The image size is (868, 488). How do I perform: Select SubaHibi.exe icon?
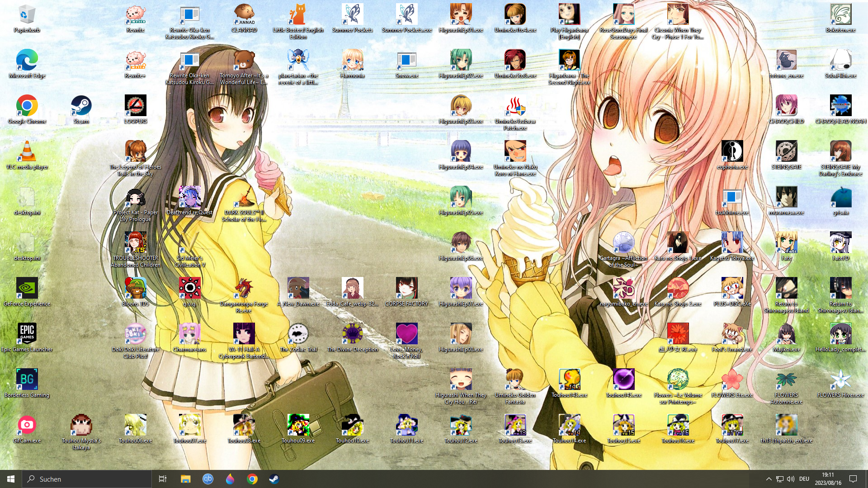pos(840,64)
